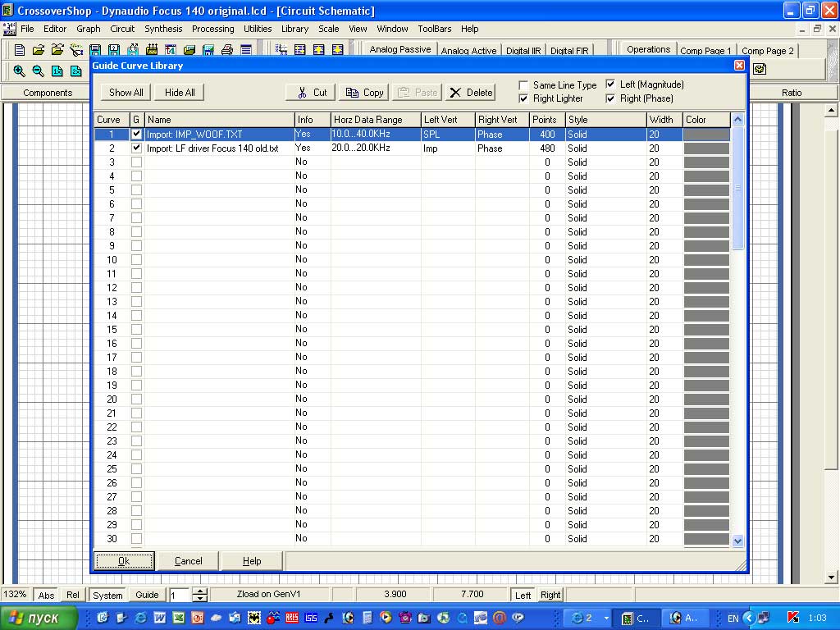Click the color swatch for curve 1
The width and height of the screenshot is (840, 630).
705,135
